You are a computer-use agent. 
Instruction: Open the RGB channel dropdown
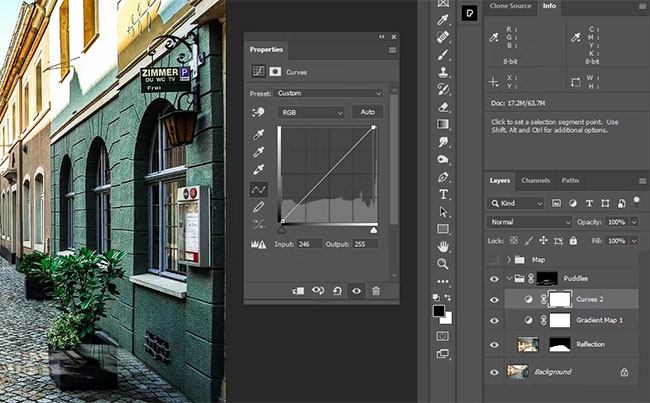coord(312,112)
